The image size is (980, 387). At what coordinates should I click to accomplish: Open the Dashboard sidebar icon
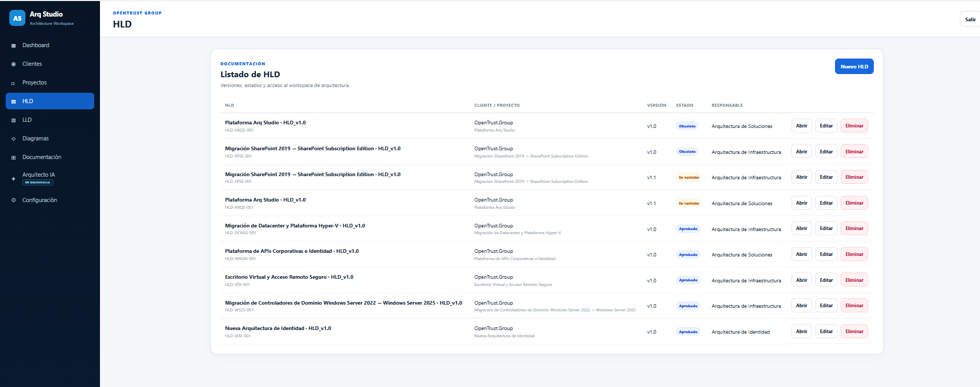13,46
